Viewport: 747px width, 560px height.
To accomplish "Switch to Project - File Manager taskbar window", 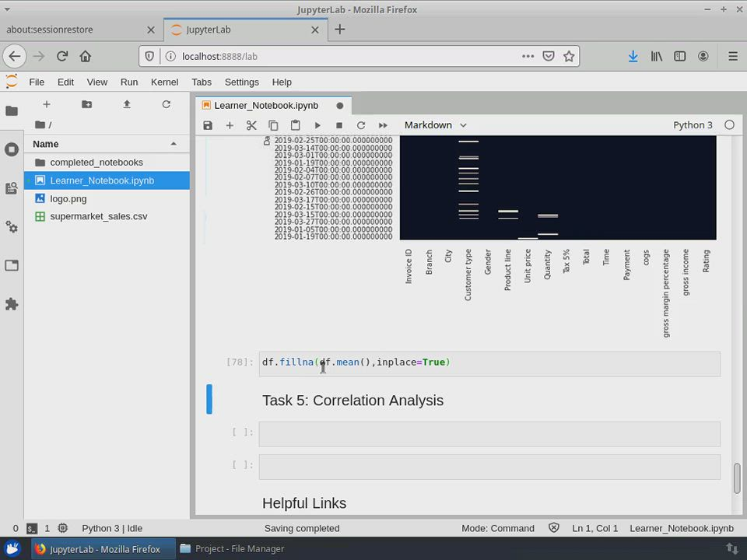I will click(x=232, y=548).
